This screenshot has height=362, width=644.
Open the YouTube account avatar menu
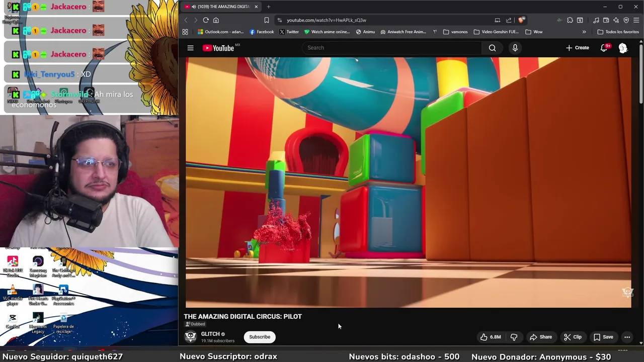coord(623,48)
